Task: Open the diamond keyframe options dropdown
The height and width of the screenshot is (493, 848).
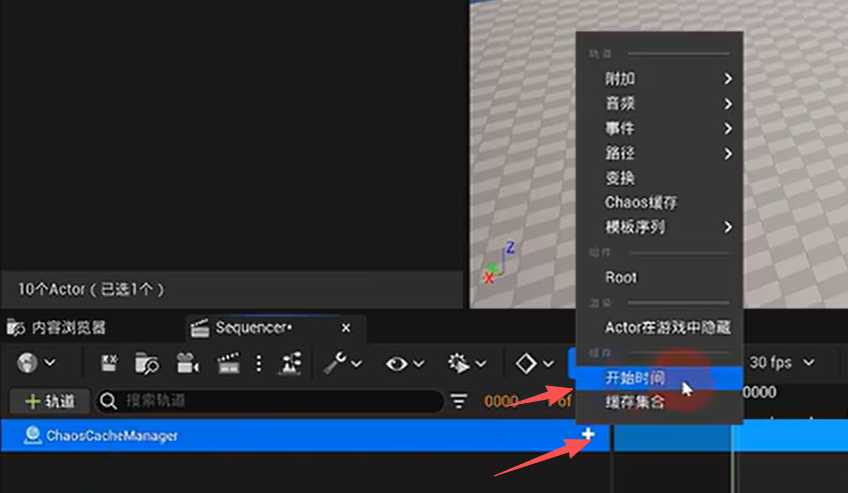Action: pos(534,363)
